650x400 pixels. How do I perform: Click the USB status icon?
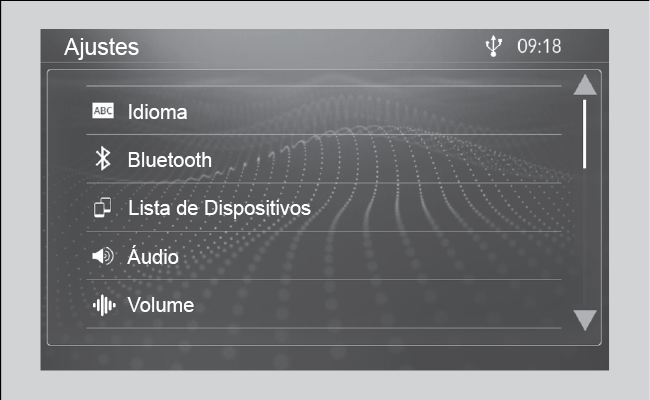(494, 46)
